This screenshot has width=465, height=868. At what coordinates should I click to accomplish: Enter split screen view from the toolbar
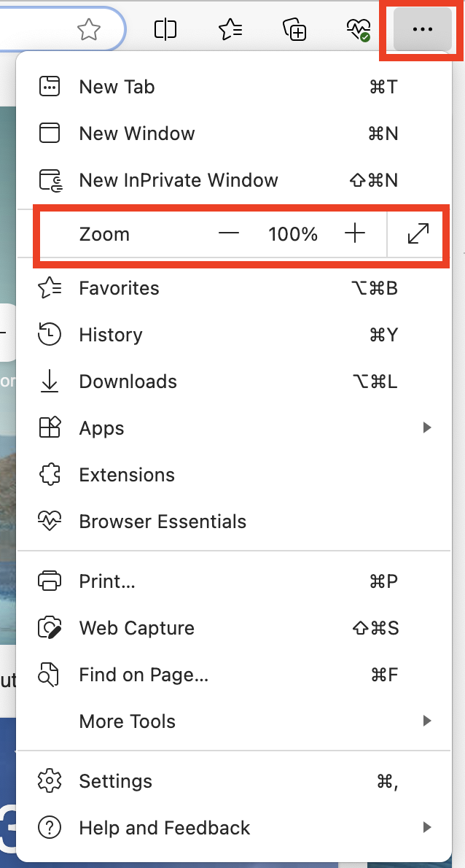165,30
